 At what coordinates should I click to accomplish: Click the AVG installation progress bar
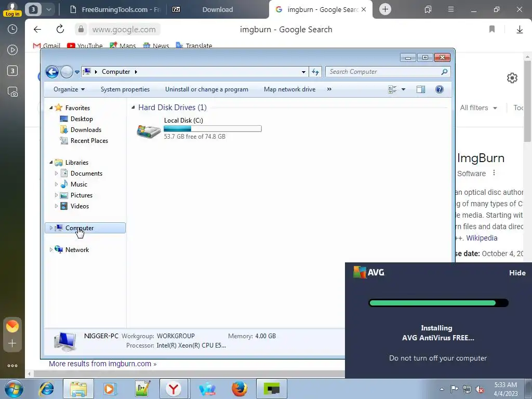[438, 303]
